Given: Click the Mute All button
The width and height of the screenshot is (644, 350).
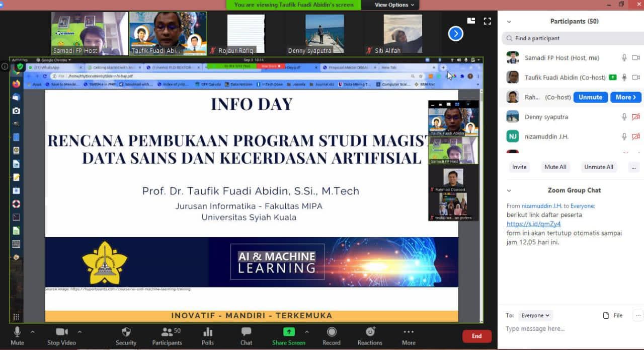Looking at the screenshot, I should pyautogui.click(x=555, y=167).
